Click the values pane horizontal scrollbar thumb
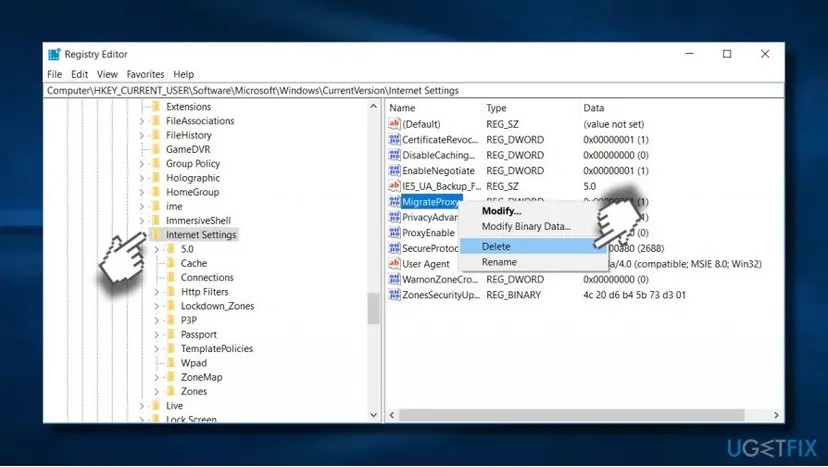This screenshot has height=467, width=828. 571,415
